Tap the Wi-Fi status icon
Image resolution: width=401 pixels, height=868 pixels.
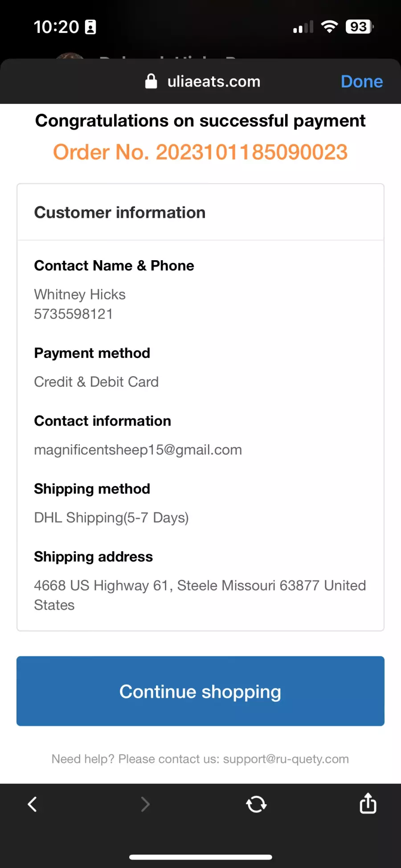click(x=329, y=27)
